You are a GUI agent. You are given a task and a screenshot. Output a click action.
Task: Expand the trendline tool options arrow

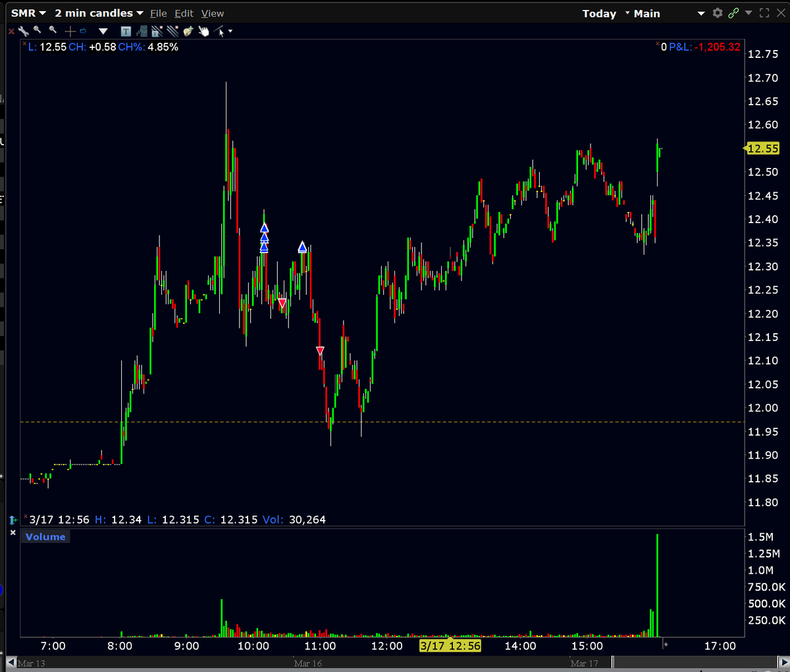point(230,31)
